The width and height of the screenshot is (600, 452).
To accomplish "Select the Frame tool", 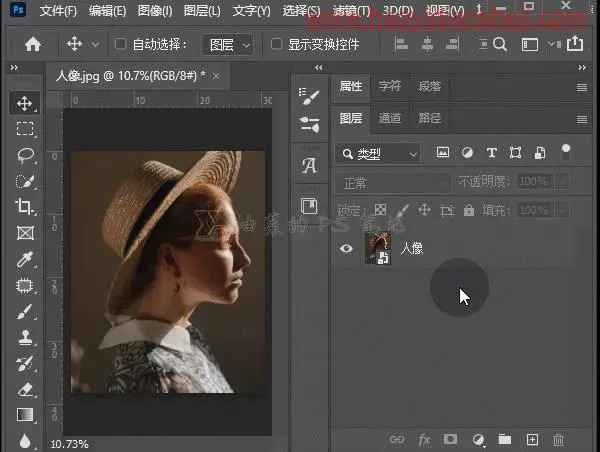I will coord(25,233).
